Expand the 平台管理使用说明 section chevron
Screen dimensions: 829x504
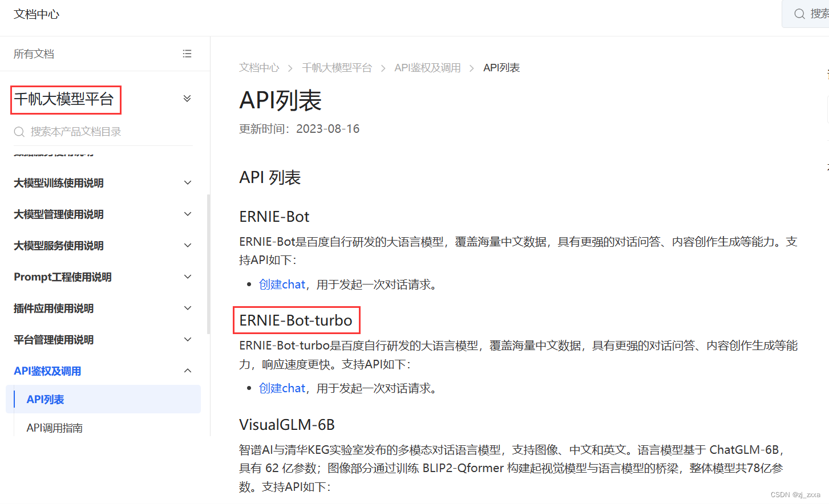coord(188,339)
